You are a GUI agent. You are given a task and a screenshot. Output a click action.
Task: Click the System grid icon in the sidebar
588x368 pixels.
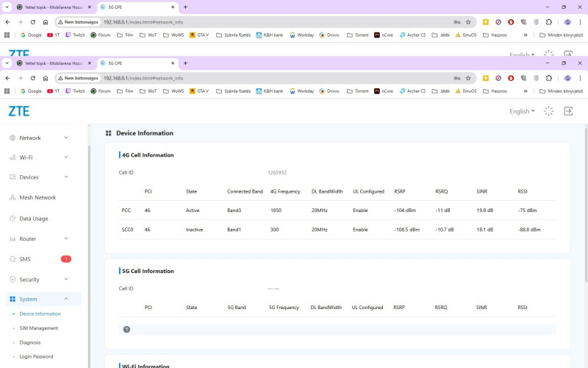tap(12, 299)
